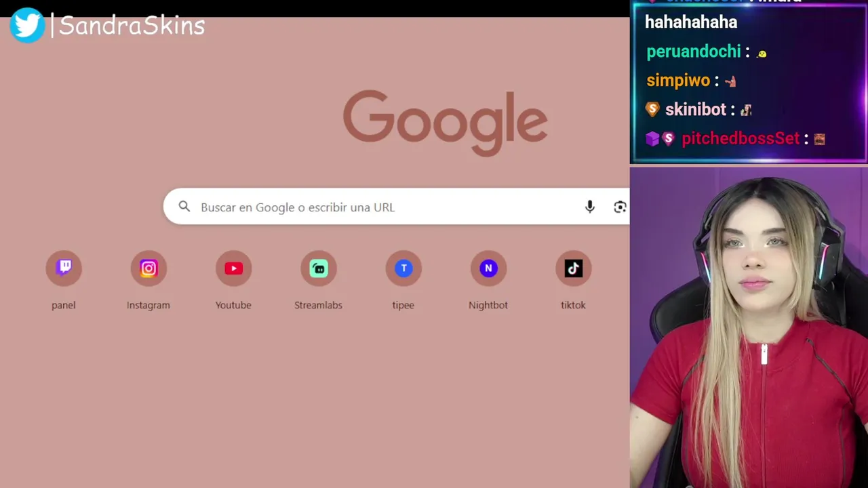Click the emote after peruandochi

click(762, 54)
